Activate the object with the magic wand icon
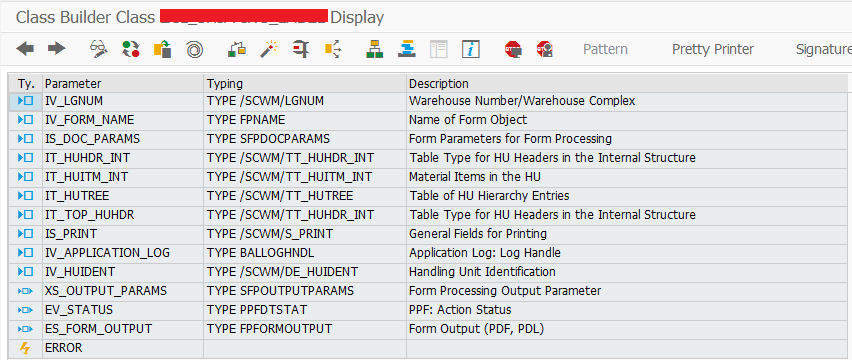 268,49
